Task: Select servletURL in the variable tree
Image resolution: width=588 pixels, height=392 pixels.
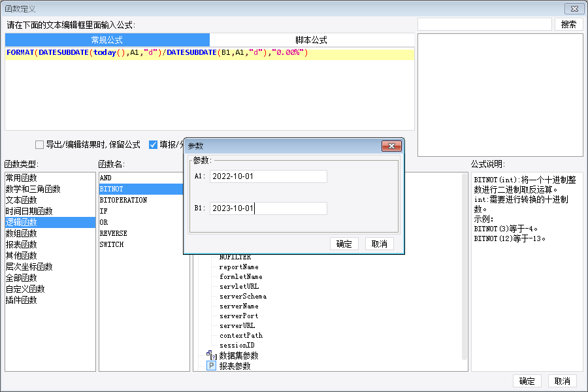Action: (x=239, y=287)
